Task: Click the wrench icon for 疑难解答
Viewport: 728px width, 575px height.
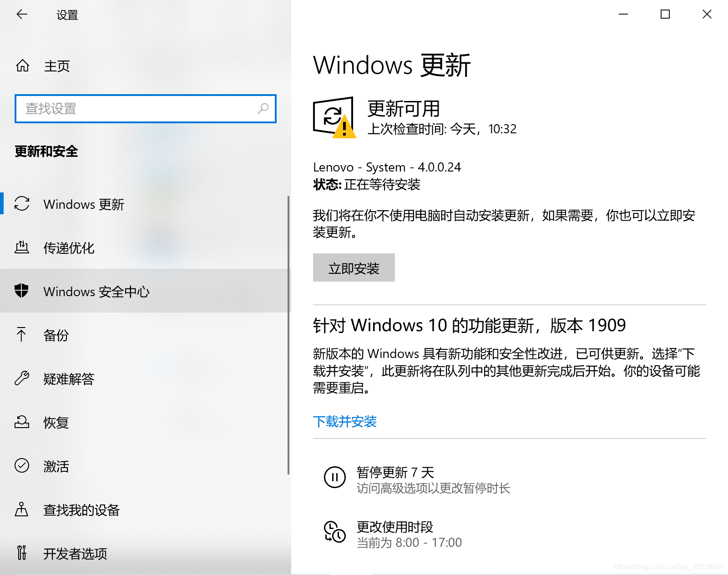Action: coord(22,378)
